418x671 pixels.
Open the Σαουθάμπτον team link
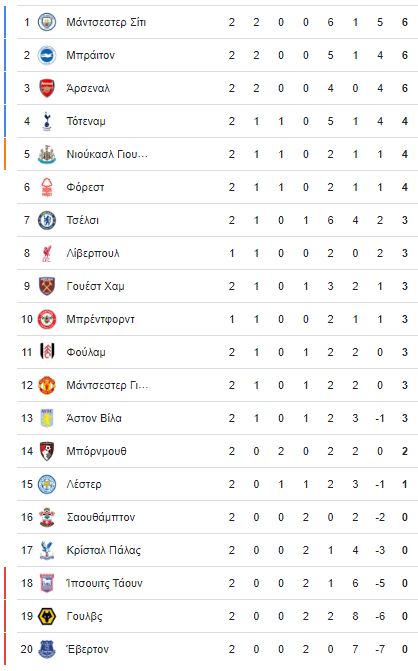(101, 517)
